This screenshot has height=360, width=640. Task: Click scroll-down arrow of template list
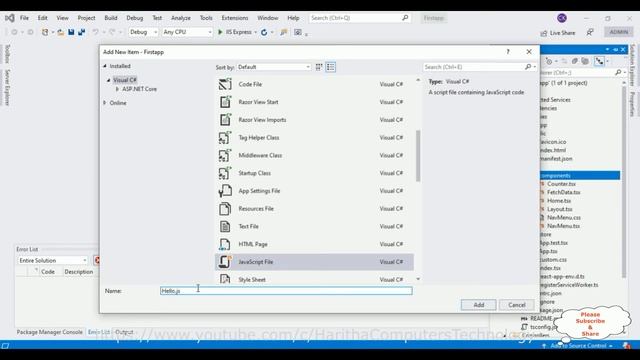point(418,279)
